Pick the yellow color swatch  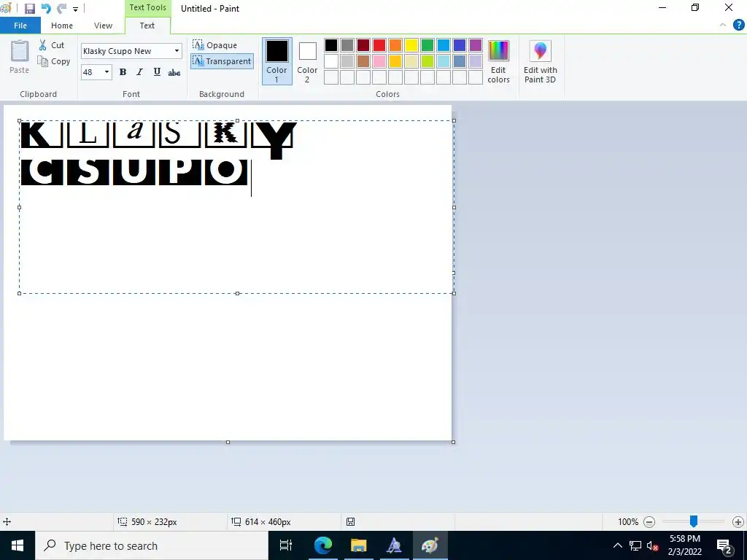[x=411, y=45]
